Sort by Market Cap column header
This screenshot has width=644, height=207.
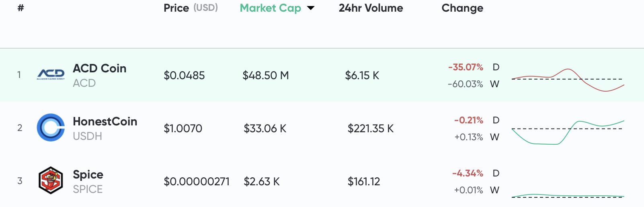(271, 8)
